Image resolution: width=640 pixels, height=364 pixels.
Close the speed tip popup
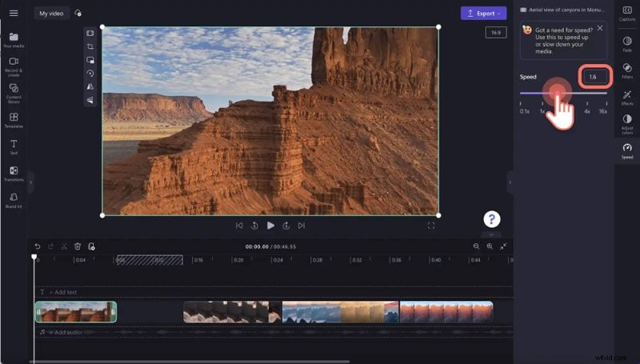pos(599,28)
